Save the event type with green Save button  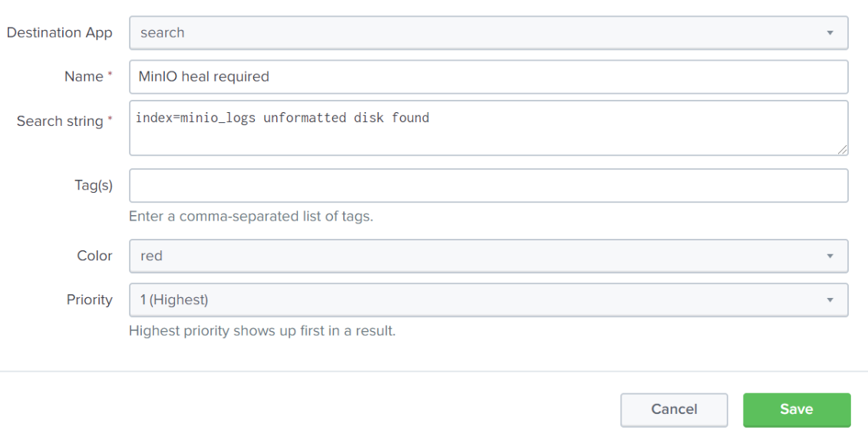click(x=796, y=409)
